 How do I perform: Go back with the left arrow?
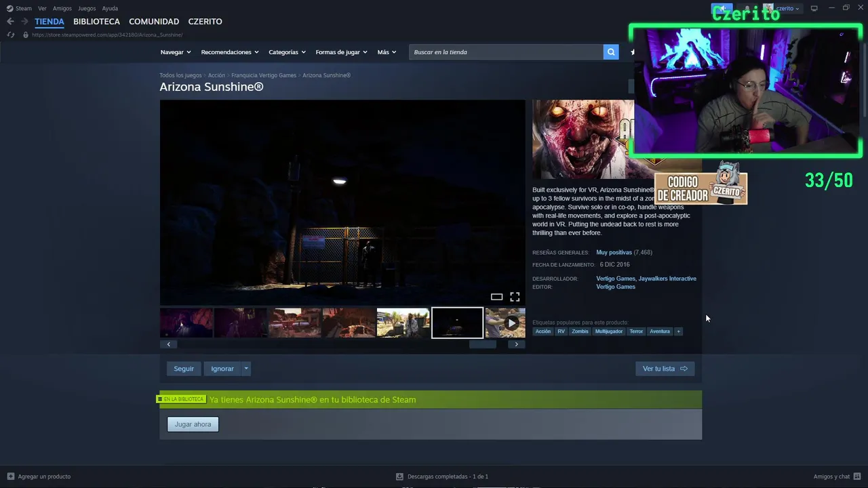[10, 22]
